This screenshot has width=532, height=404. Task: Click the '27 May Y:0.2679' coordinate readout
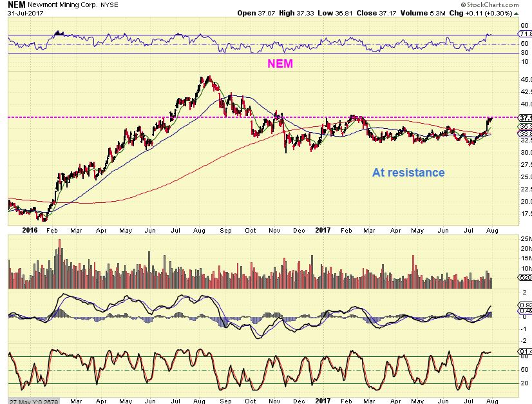coord(33,401)
